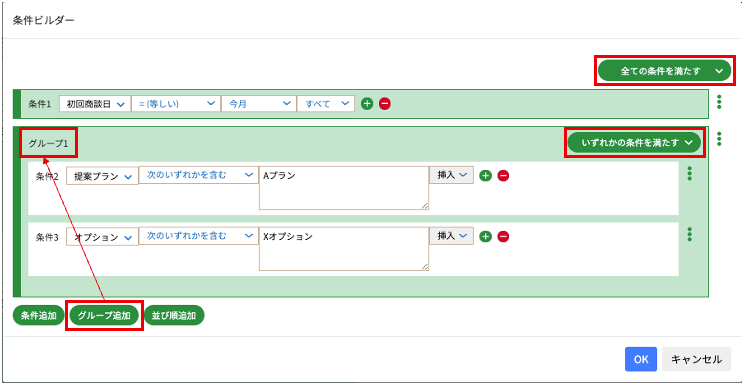This screenshot has height=385, width=742.
Task: Remove 条件1 with red minus icon
Action: (385, 104)
